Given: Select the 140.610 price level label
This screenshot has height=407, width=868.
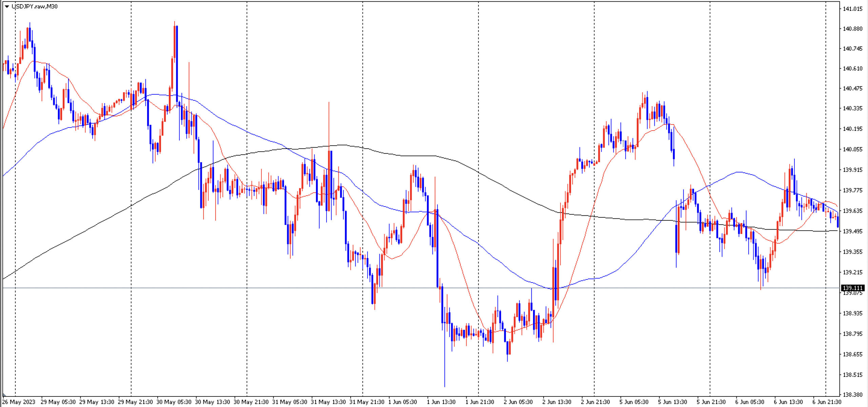Looking at the screenshot, I should coord(852,69).
